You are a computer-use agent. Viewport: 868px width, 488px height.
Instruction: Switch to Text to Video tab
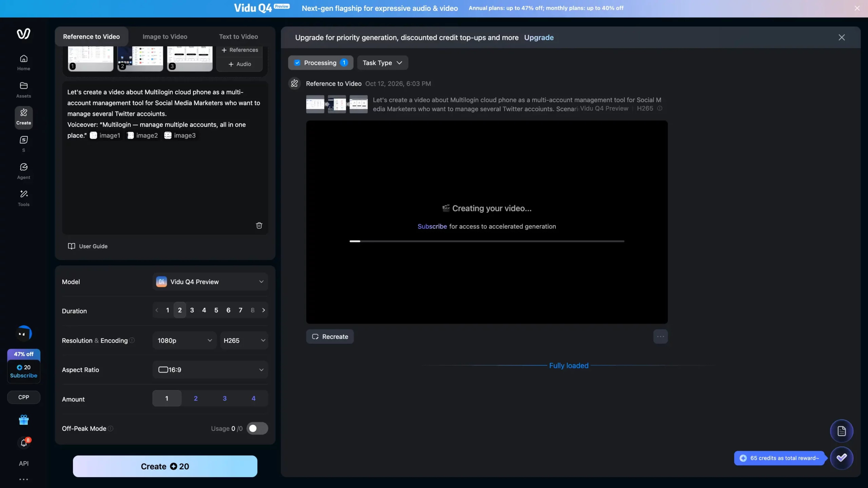tap(238, 37)
